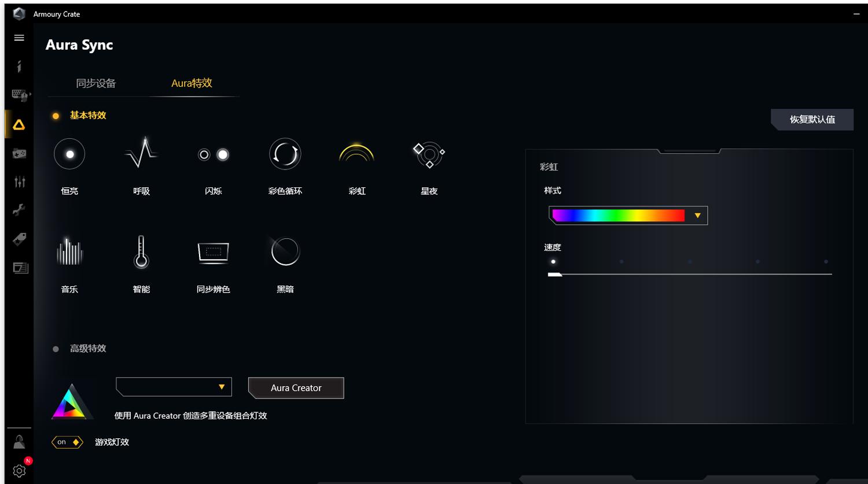
Task: Select the 音乐 music effect icon
Action: 69,252
